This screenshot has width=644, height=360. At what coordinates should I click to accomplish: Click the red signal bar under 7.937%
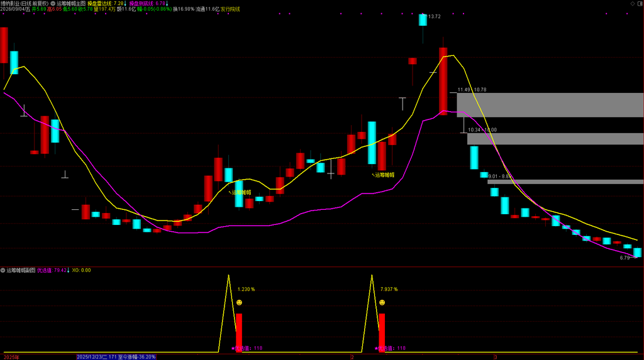(x=382, y=332)
